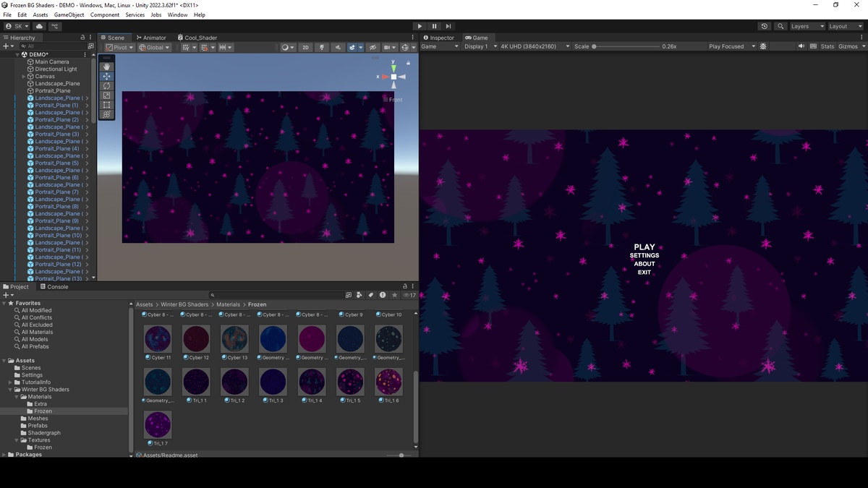
Task: Select the Move tool in the toolbar
Action: tap(106, 77)
